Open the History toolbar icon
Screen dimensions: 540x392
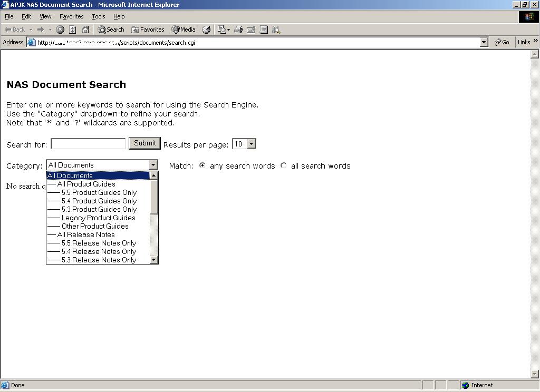tap(206, 30)
